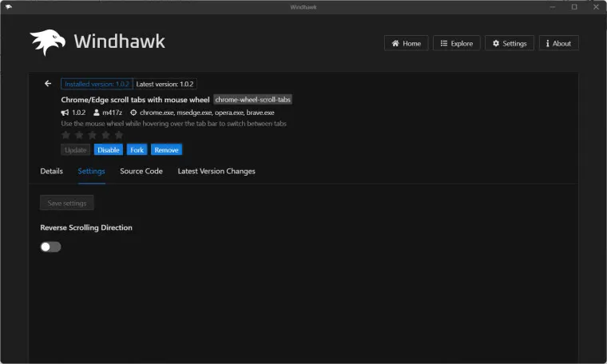This screenshot has width=607, height=364.
Task: Toggle Reverse Scrolling Direction switch
Action: click(50, 247)
